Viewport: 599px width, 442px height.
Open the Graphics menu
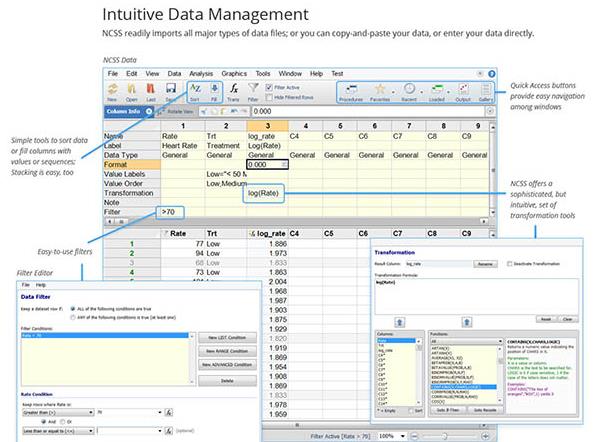click(x=234, y=73)
